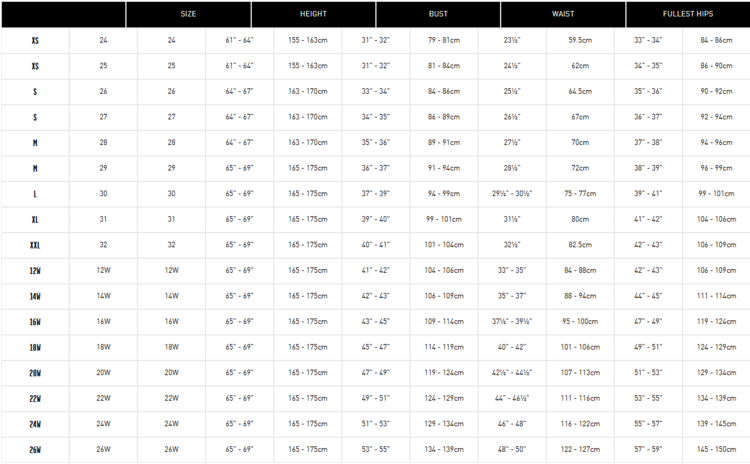Click the 64.5cm waist cell
Viewport: 750px width, 464px height.
(x=580, y=91)
